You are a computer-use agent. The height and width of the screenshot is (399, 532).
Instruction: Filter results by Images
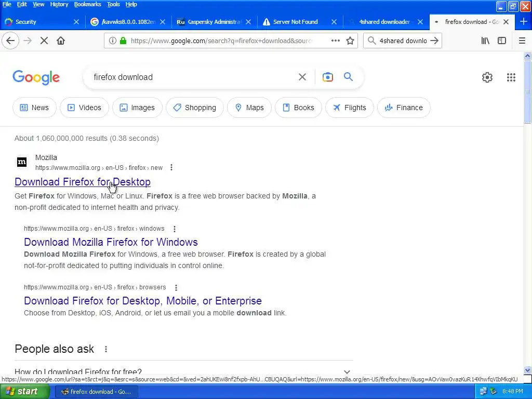pyautogui.click(x=137, y=108)
